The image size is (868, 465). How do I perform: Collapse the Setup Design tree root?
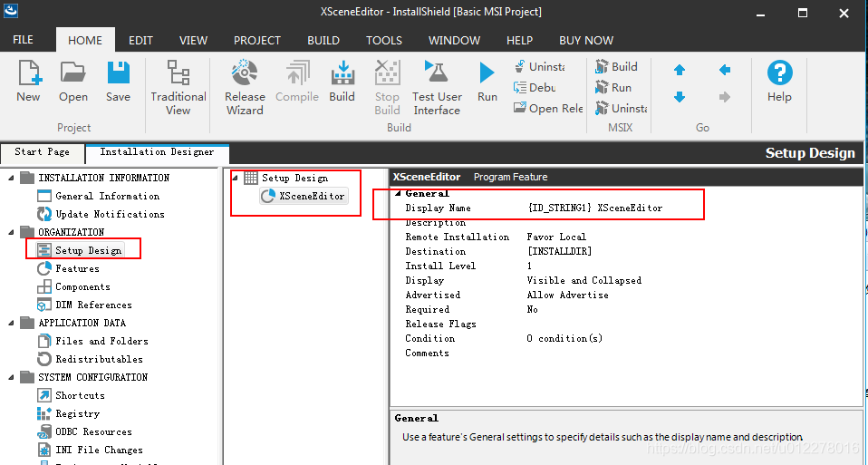[236, 178]
